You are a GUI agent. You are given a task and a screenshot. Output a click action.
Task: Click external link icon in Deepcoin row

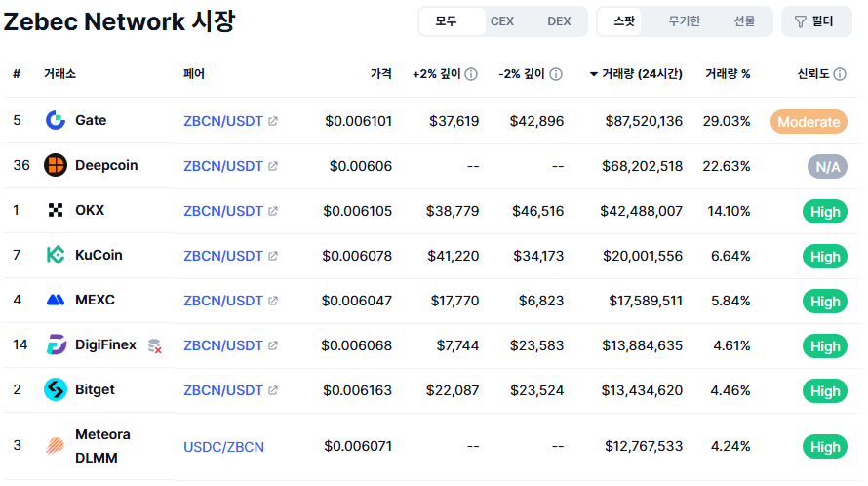click(273, 166)
